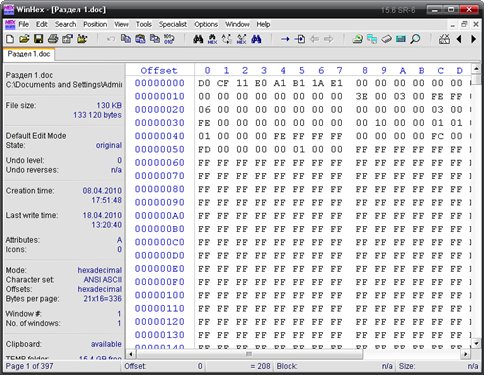The height and width of the screenshot is (375, 484).
Task: Click the Copy Block toolbar icon
Action: [126, 39]
